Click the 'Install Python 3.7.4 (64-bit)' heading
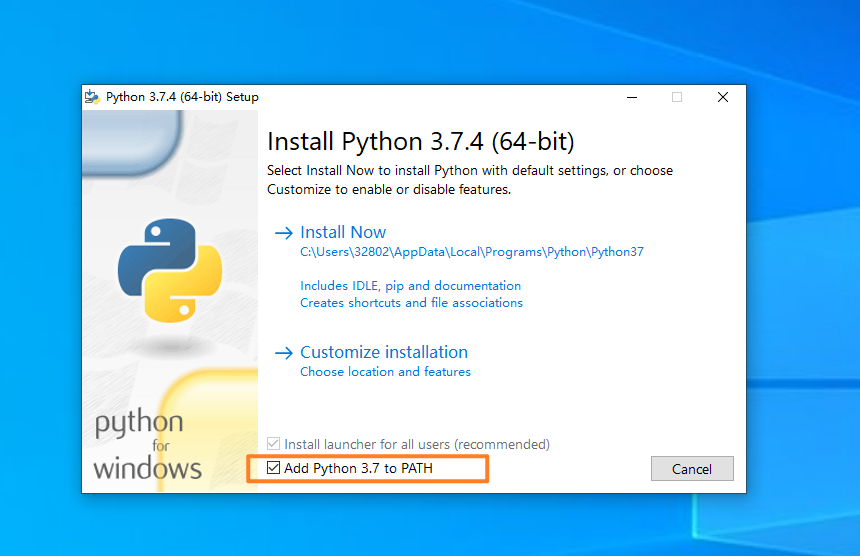The width and height of the screenshot is (860, 556). point(421,140)
